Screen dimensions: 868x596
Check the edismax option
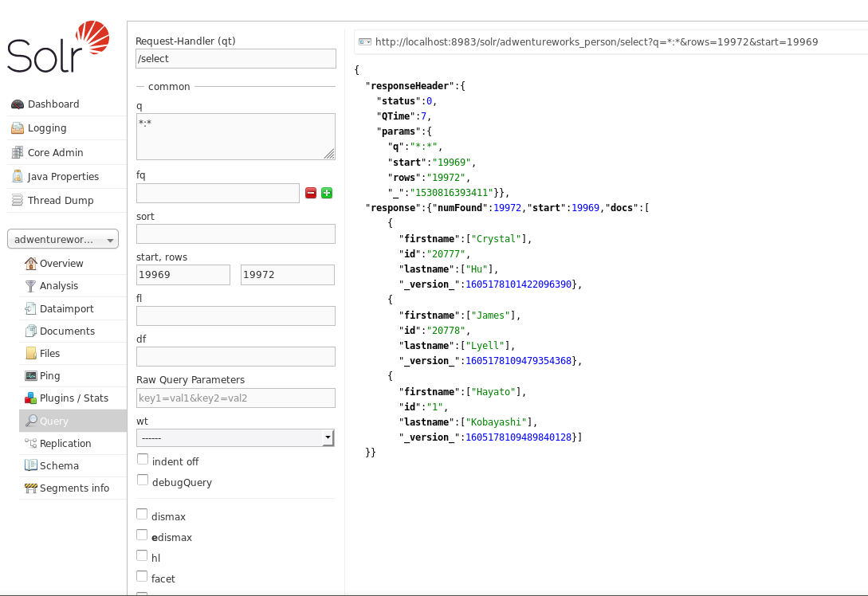[x=142, y=535]
